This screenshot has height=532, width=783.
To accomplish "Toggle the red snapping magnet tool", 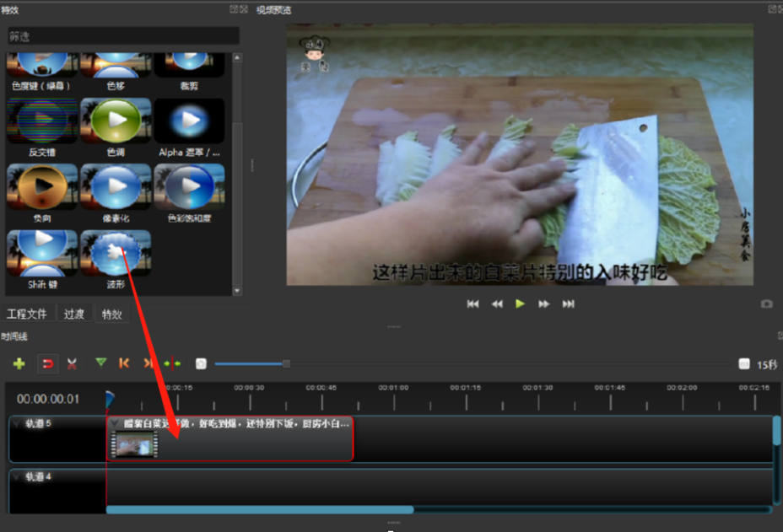I will point(47,364).
